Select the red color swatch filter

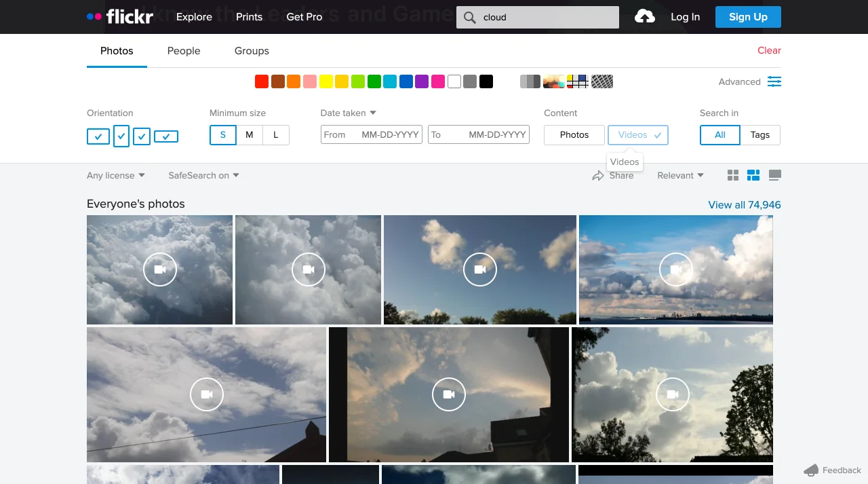coord(261,81)
